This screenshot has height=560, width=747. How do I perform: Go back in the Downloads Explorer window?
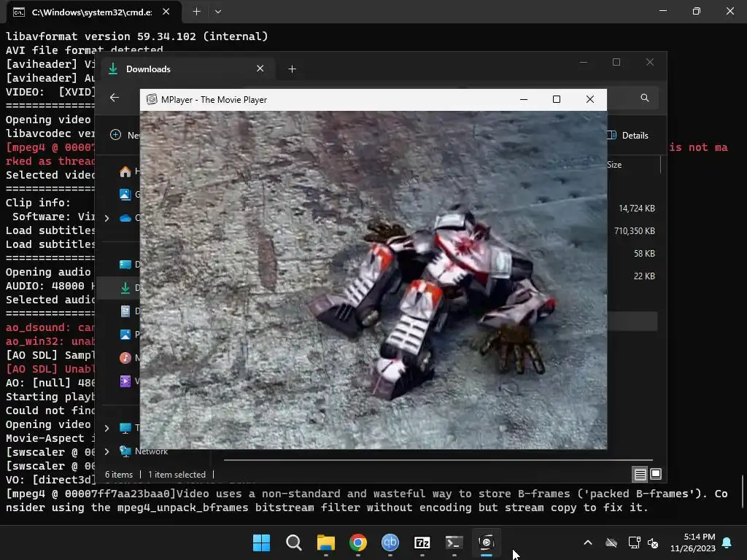pos(115,98)
